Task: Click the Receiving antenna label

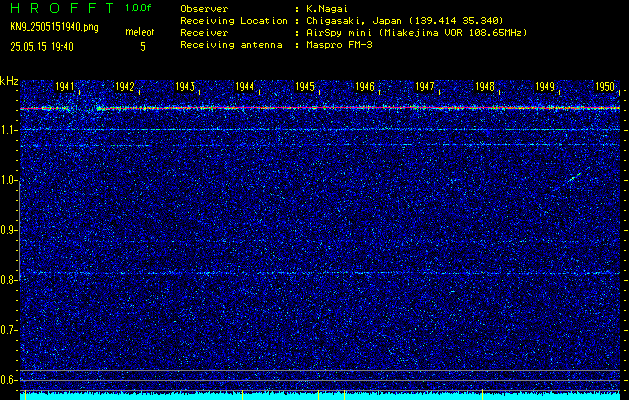Action: [x=231, y=45]
